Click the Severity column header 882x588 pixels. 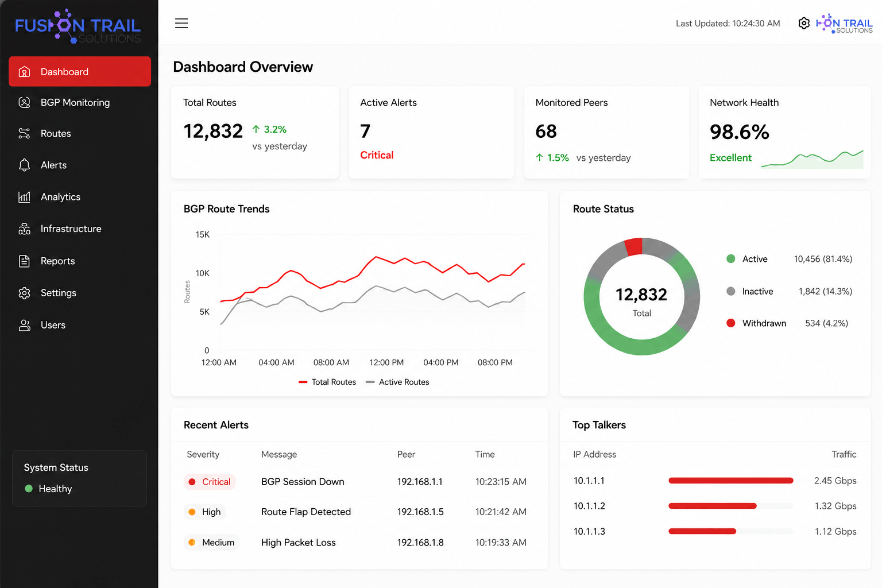pyautogui.click(x=203, y=454)
